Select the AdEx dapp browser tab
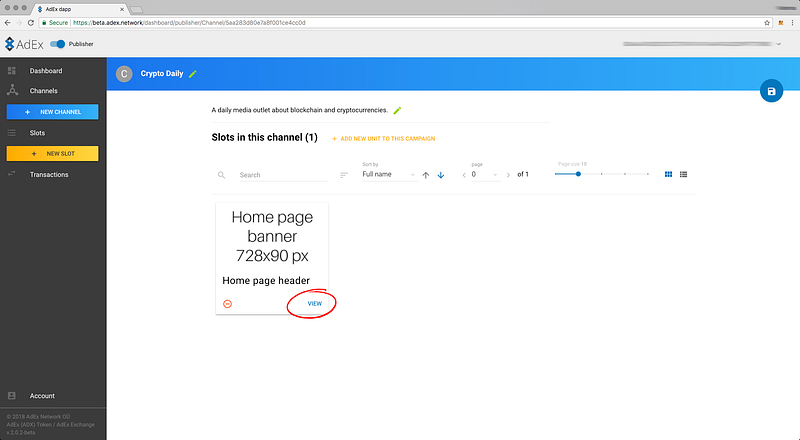 [81, 9]
